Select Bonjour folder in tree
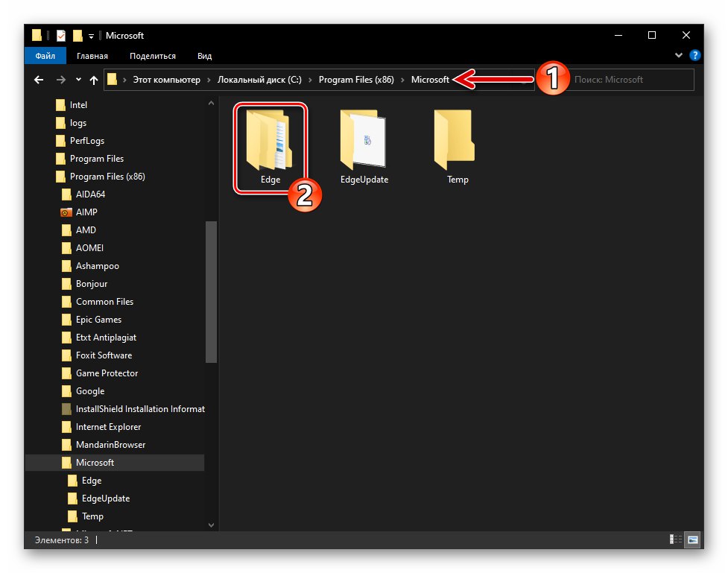Screen dimensions: 728x573 click(84, 284)
